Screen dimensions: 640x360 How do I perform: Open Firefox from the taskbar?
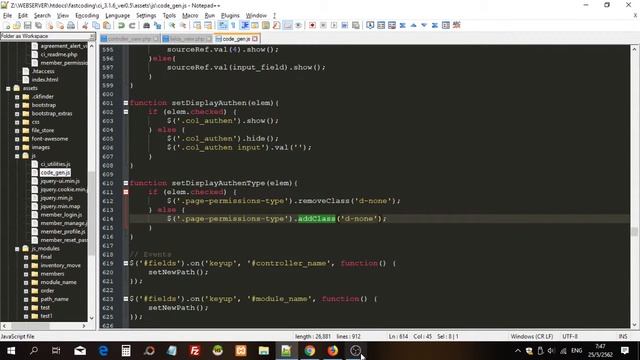pos(333,351)
